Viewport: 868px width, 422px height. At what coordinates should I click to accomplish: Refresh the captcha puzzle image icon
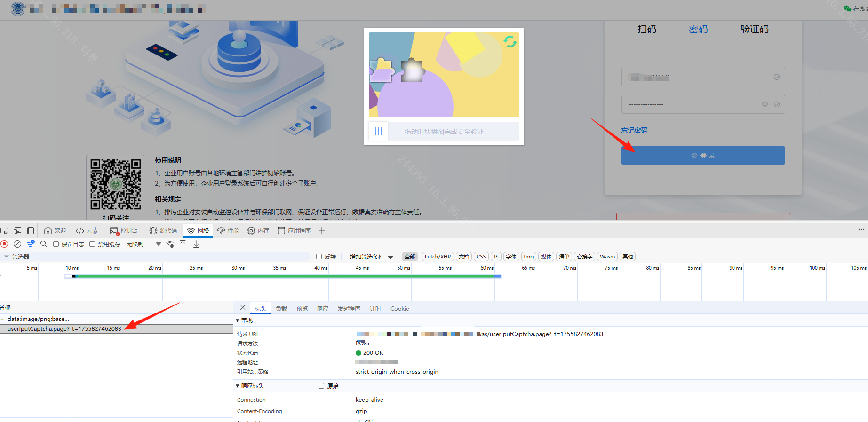(x=510, y=42)
